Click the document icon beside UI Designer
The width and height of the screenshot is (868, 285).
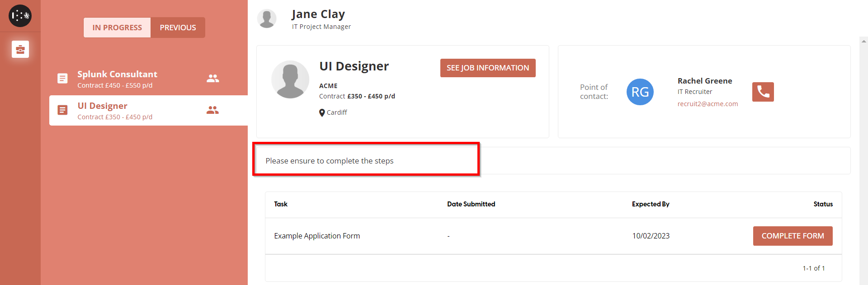pos(62,110)
